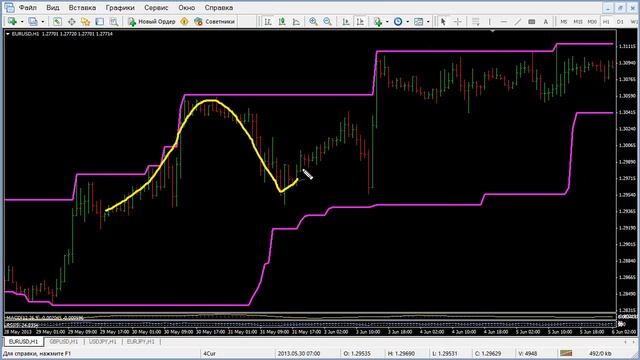Open the line studies toolbar dropdown icon

pyautogui.click(x=476, y=22)
